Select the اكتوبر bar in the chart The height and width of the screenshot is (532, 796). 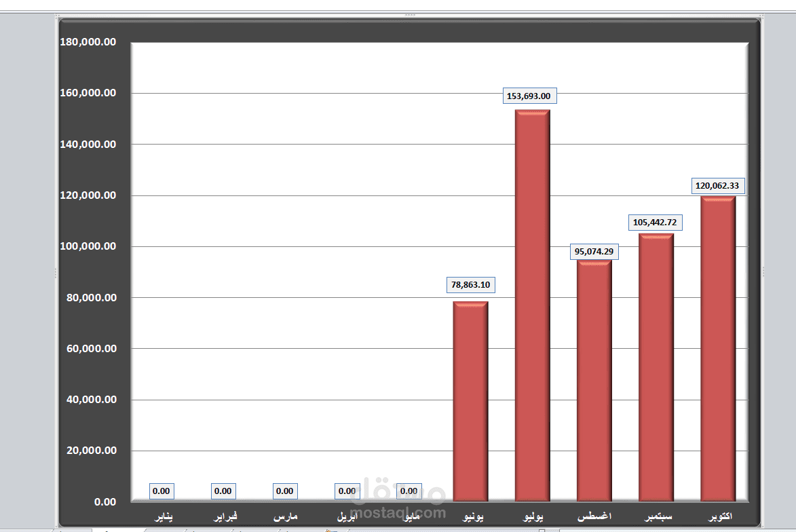click(x=719, y=349)
